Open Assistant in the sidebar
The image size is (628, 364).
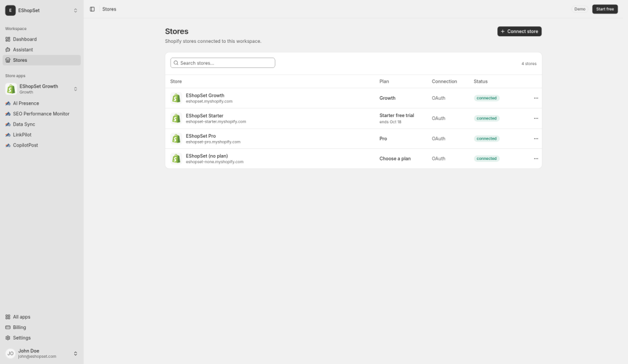coord(42,50)
